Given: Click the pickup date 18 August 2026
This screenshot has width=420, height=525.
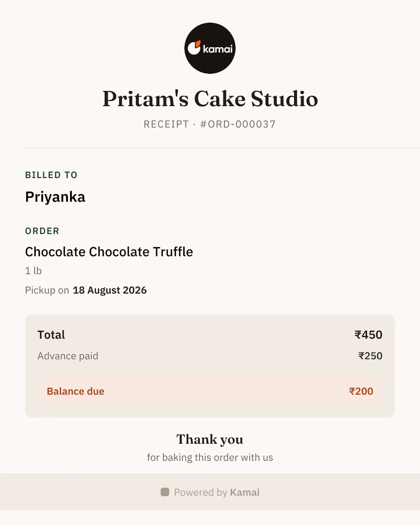Looking at the screenshot, I should (110, 290).
